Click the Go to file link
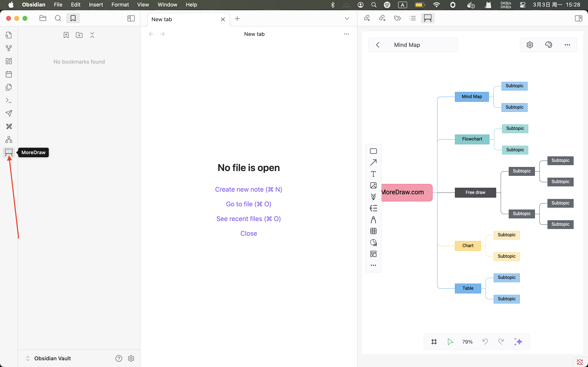This screenshot has height=367, width=588. (248, 204)
